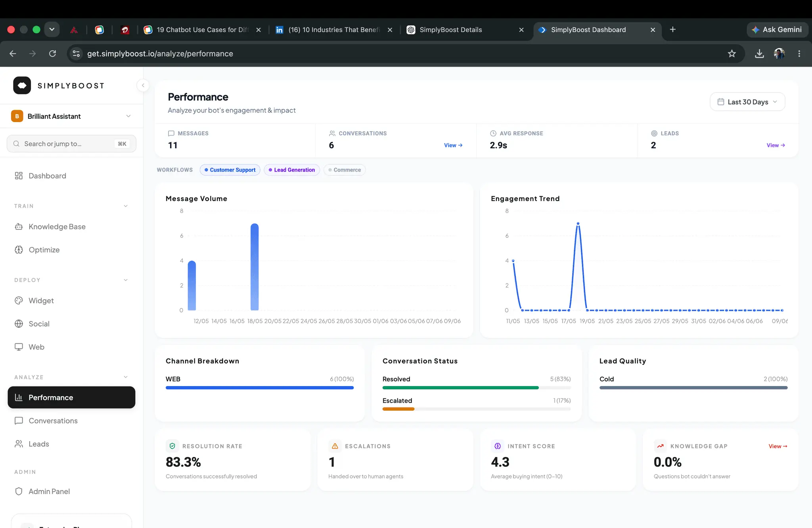Reload the page

click(52, 54)
